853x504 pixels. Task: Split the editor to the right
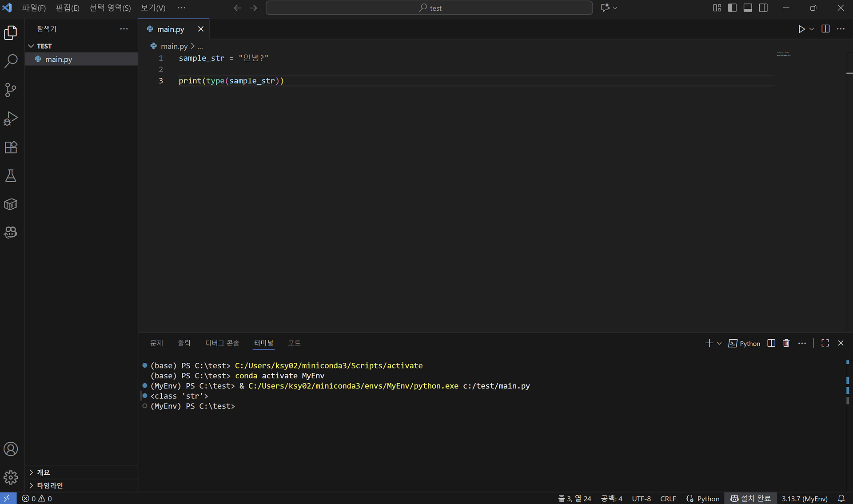[x=825, y=29]
